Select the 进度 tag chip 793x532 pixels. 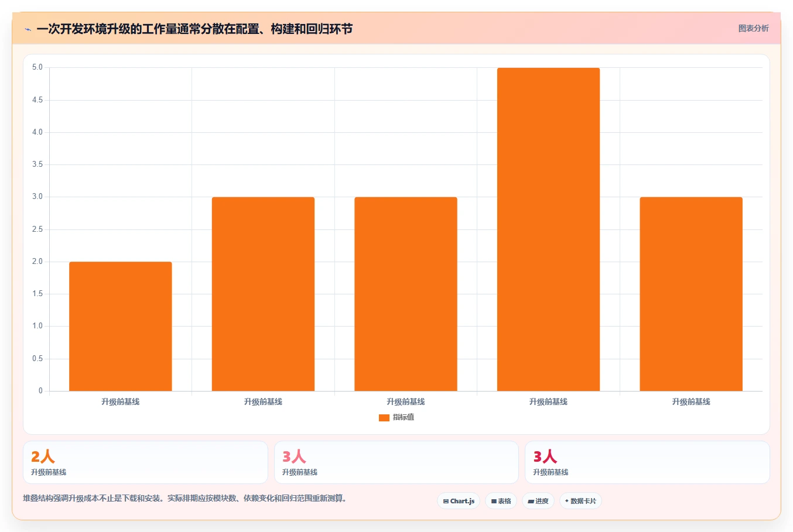[x=538, y=501]
